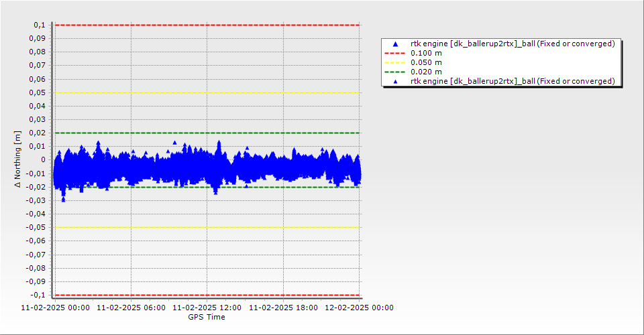Screen dimensions: 644x335
Task: Click the Δ Northing [m] axis title
Action: pyautogui.click(x=18, y=159)
